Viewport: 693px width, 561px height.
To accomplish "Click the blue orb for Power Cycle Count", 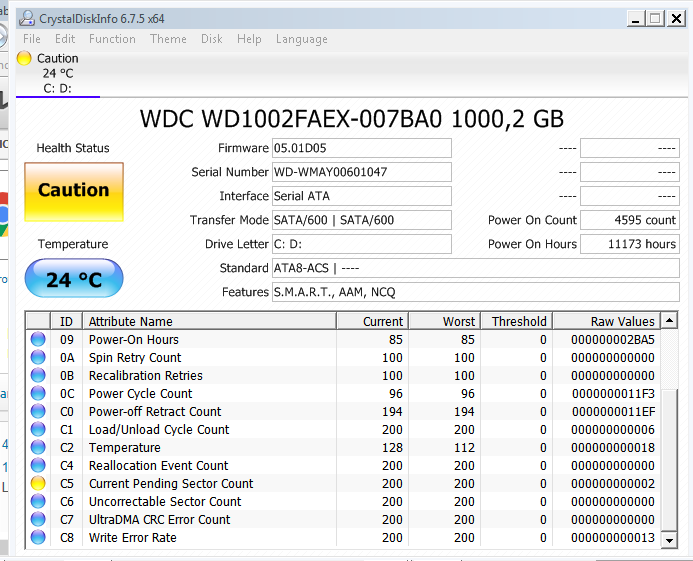I will click(x=38, y=393).
